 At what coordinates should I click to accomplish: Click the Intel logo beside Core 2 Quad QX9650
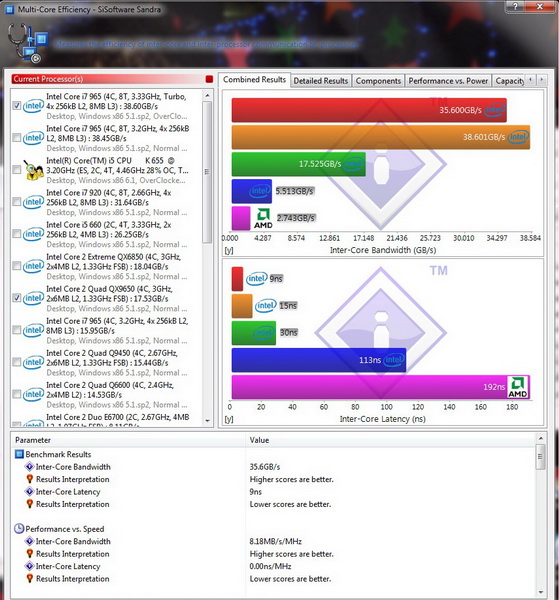[x=34, y=298]
